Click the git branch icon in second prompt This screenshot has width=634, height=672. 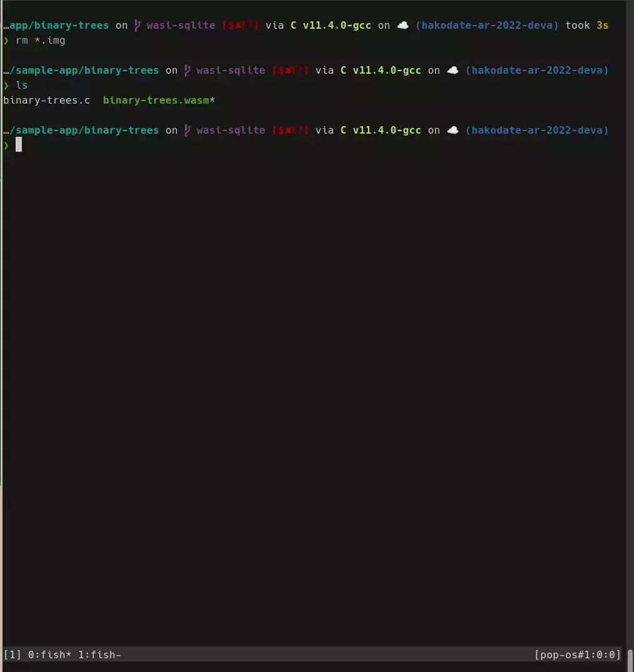187,71
